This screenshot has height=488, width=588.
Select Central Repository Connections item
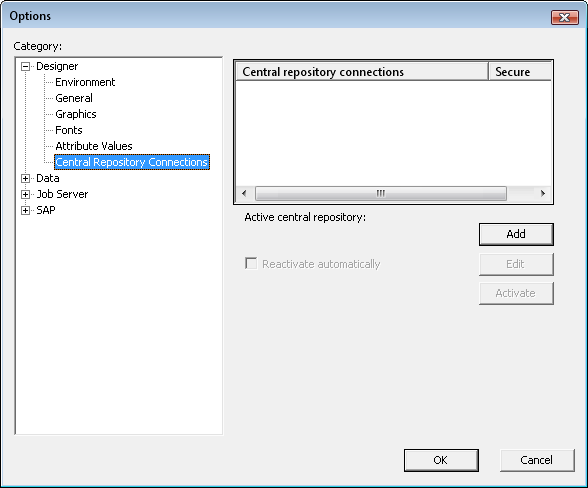point(132,162)
